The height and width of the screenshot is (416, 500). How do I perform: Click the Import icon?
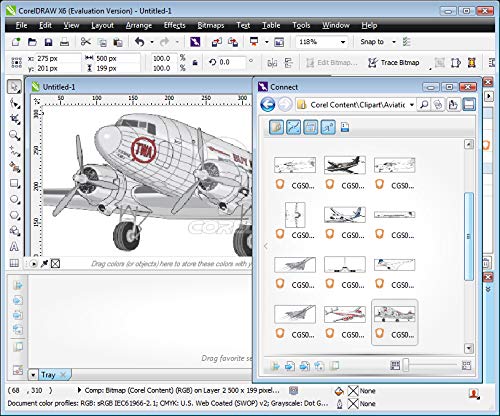click(x=217, y=42)
